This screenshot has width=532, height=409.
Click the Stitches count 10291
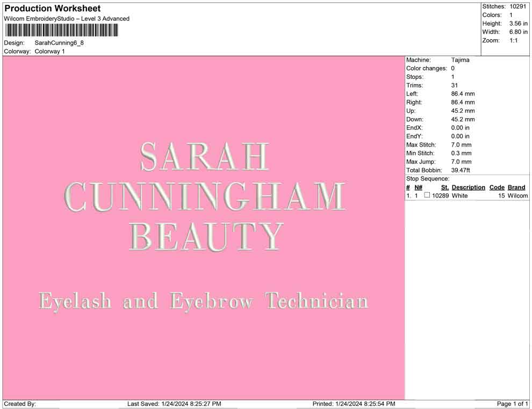click(518, 6)
